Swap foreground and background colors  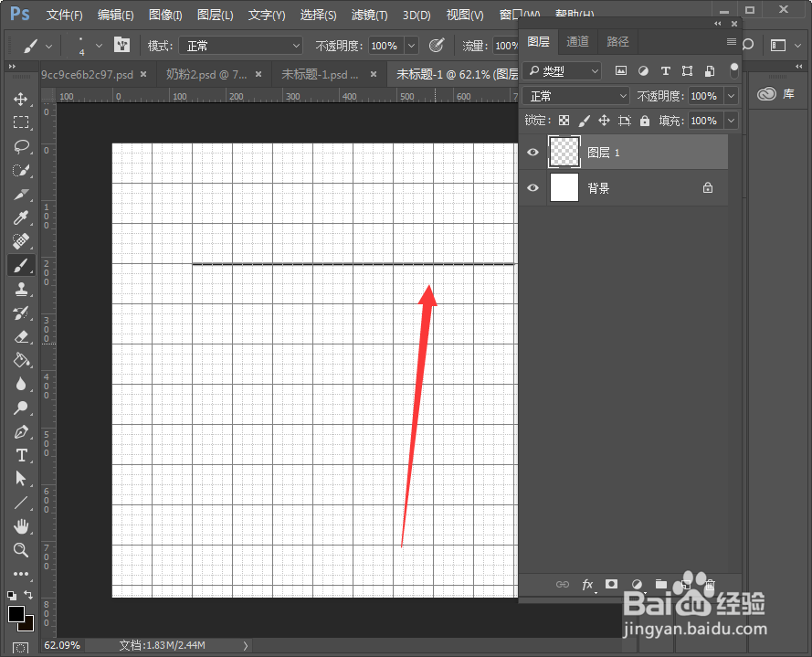[29, 595]
